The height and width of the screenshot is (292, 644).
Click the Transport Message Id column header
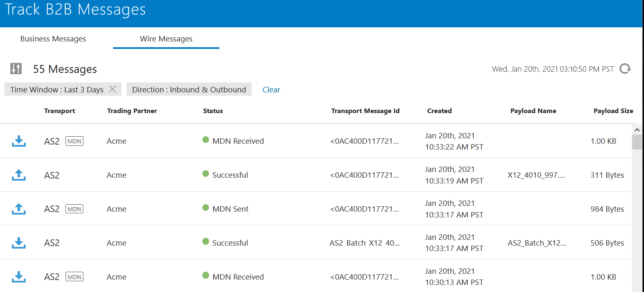click(365, 111)
